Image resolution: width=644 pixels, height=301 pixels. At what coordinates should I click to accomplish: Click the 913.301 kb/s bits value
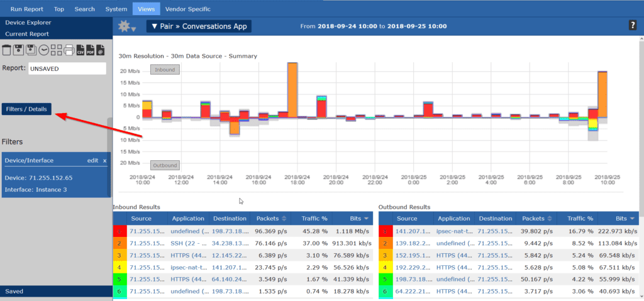351,243
